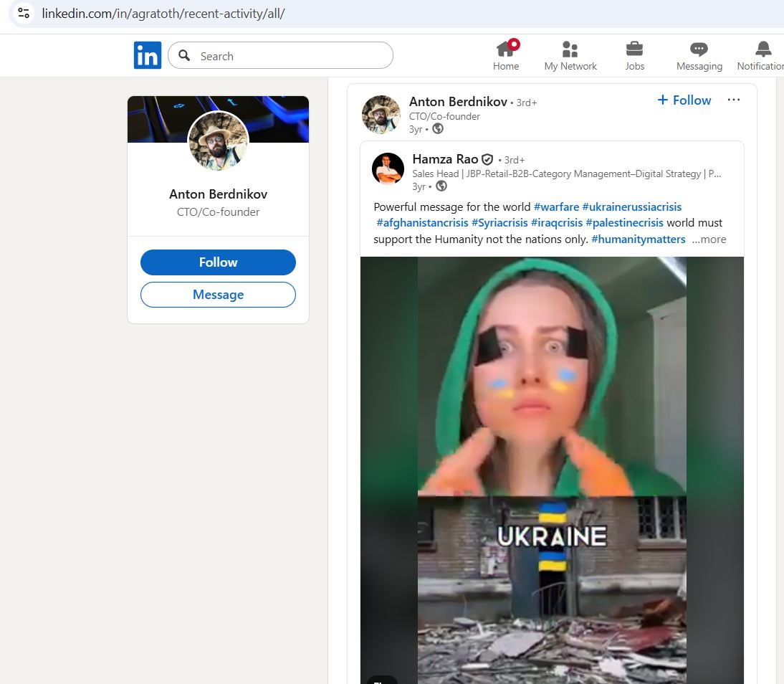
Task: Expand post text with …more
Action: coord(709,239)
